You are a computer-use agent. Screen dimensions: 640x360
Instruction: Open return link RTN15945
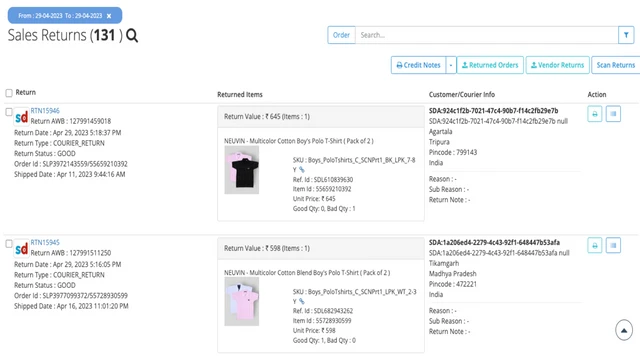coord(45,242)
